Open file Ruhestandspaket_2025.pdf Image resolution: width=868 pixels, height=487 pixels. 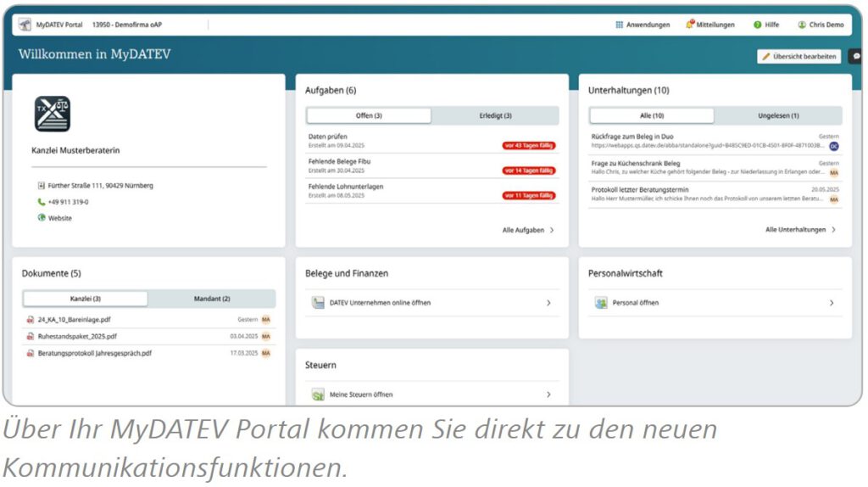(x=77, y=336)
